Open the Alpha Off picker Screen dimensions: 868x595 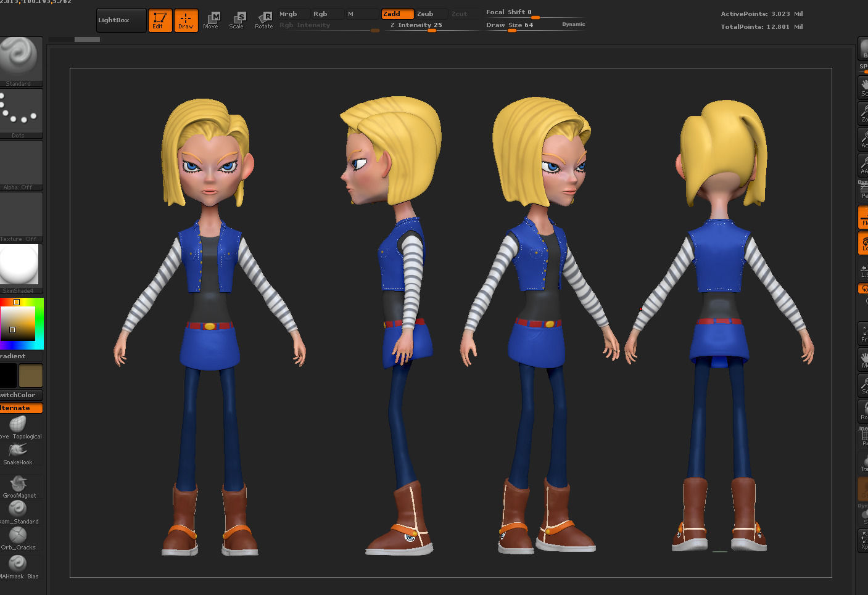click(21, 165)
